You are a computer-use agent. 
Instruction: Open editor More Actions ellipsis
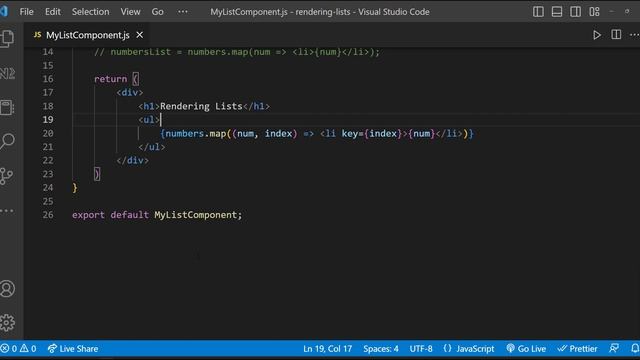(x=634, y=35)
